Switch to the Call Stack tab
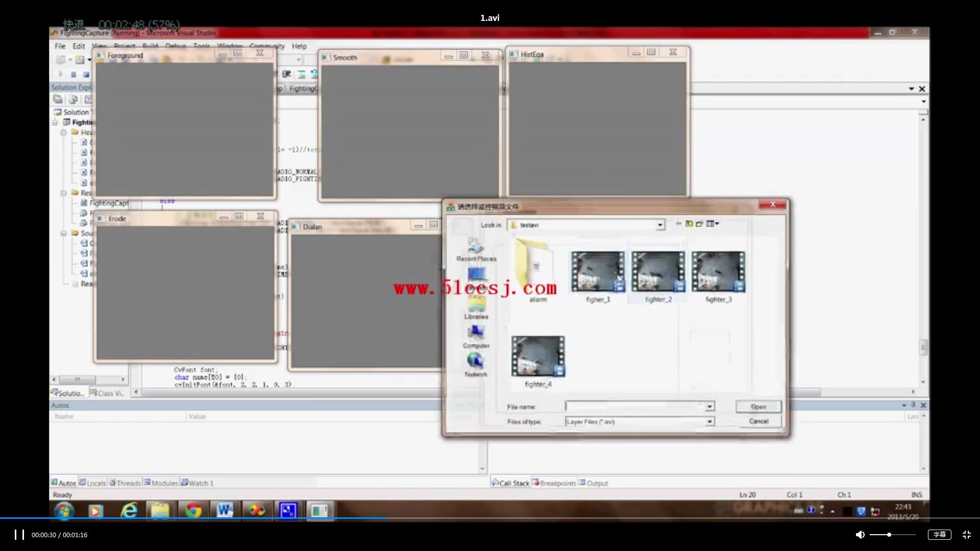980x551 pixels. (510, 483)
